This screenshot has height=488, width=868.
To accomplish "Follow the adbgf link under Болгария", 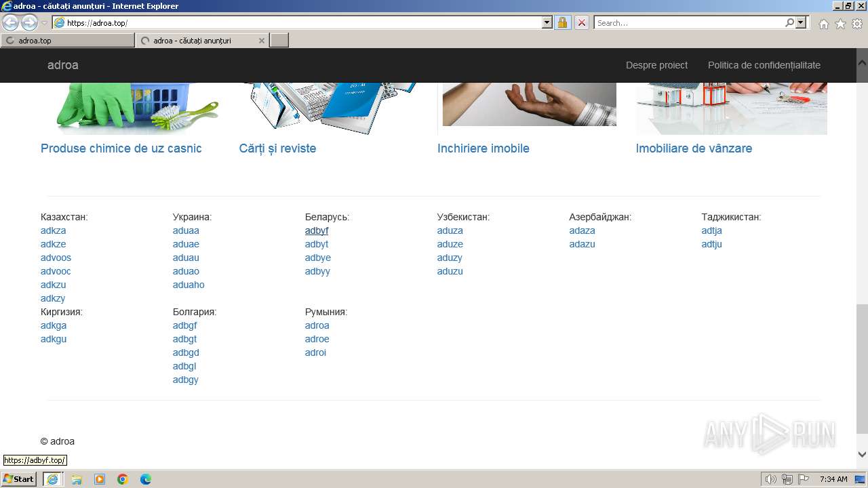I will pos(184,325).
